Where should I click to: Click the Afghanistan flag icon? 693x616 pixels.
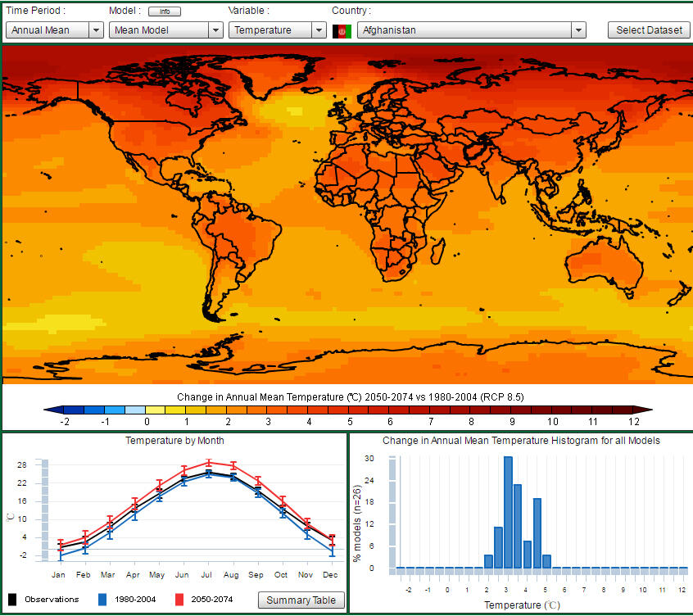342,29
